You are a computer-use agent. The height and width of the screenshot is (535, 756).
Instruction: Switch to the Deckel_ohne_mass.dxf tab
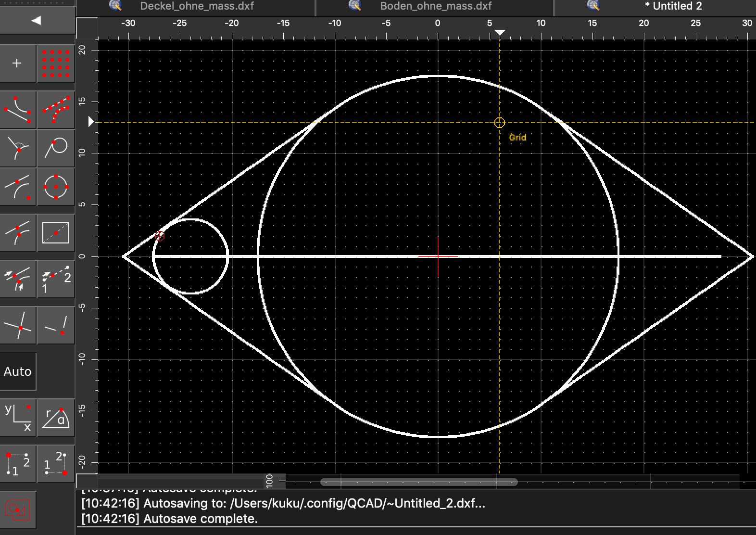coord(196,6)
